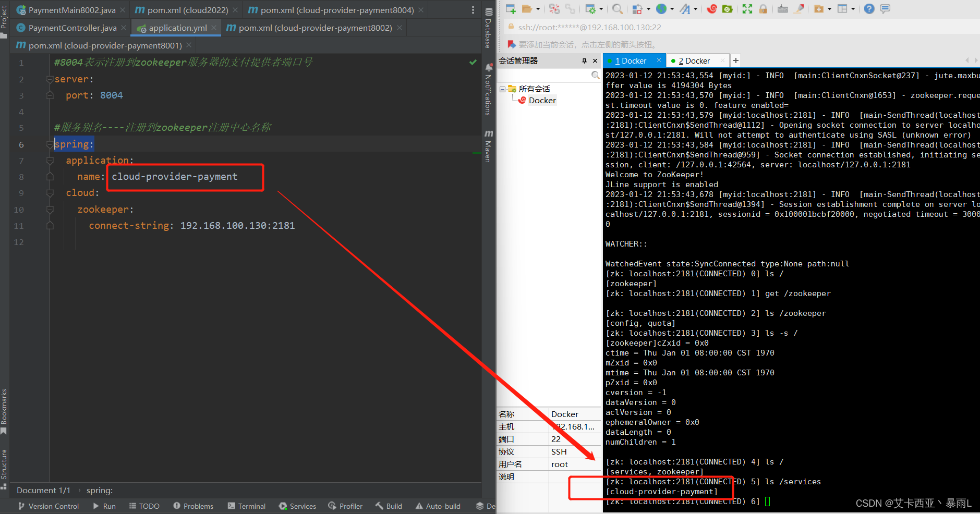Expand the font dropdown arrow
Image resolution: width=980 pixels, height=514 pixels.
(695, 9)
